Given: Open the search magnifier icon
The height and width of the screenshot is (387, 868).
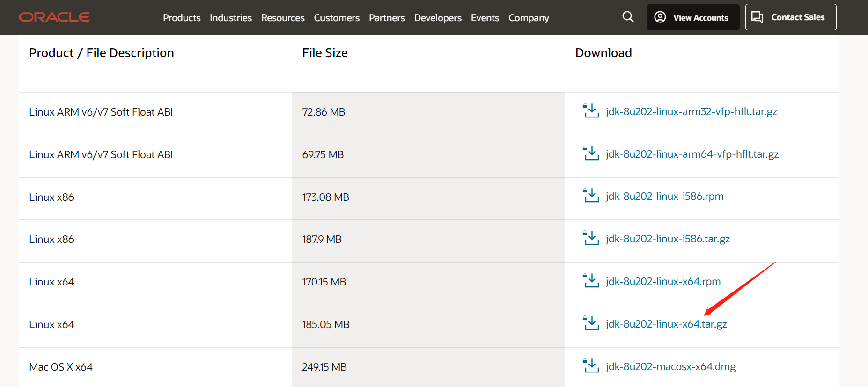Looking at the screenshot, I should [x=628, y=17].
